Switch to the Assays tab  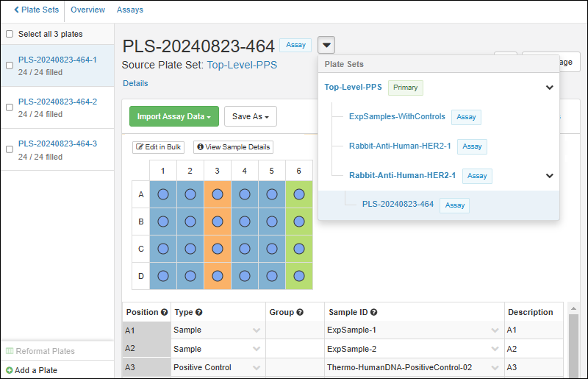click(130, 10)
